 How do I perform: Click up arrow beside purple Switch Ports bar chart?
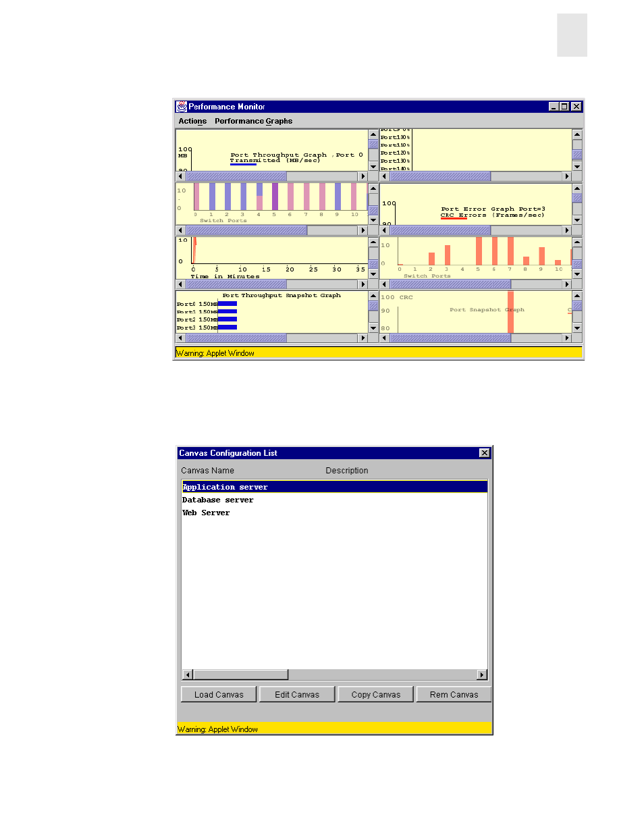tap(373, 188)
